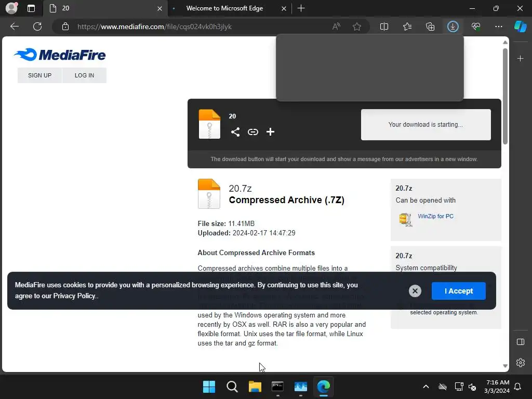Open the Copilot sidebar icon
The image size is (532, 399).
pos(521,26)
